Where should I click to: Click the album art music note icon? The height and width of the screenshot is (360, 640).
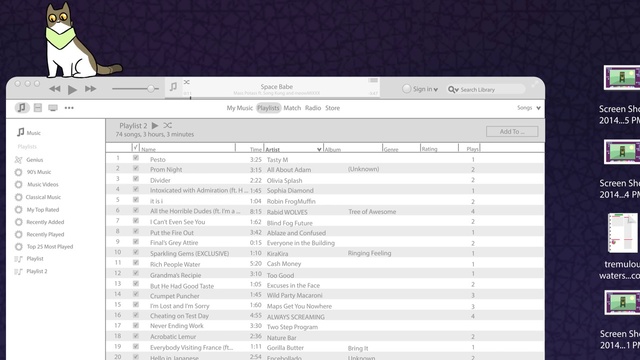point(173,87)
